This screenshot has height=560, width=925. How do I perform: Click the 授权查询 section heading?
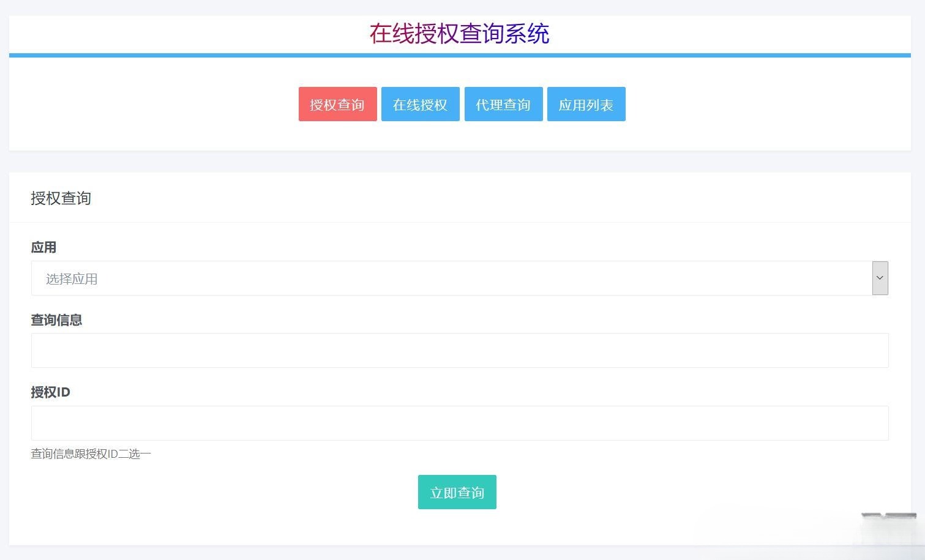pos(61,198)
